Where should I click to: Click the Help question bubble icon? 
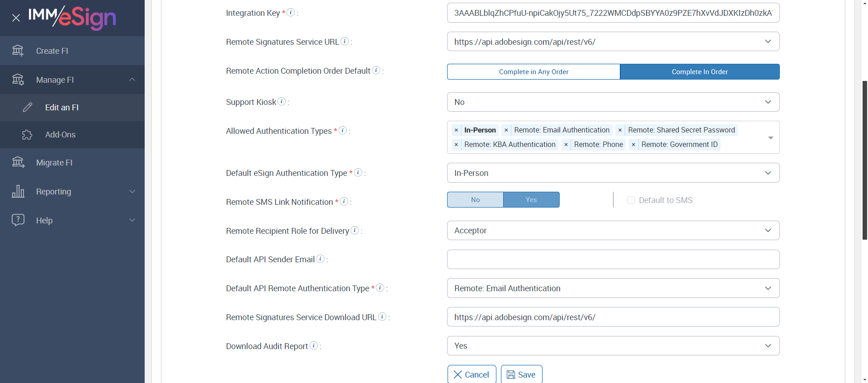[x=18, y=220]
